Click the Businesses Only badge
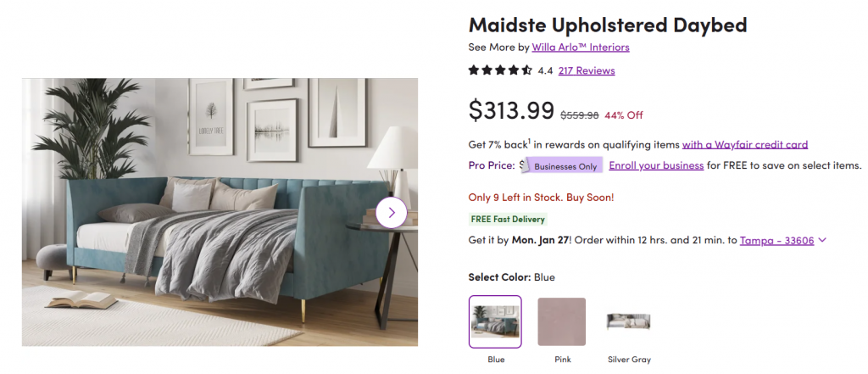Viewport: 868px width, 374px height. (x=565, y=166)
